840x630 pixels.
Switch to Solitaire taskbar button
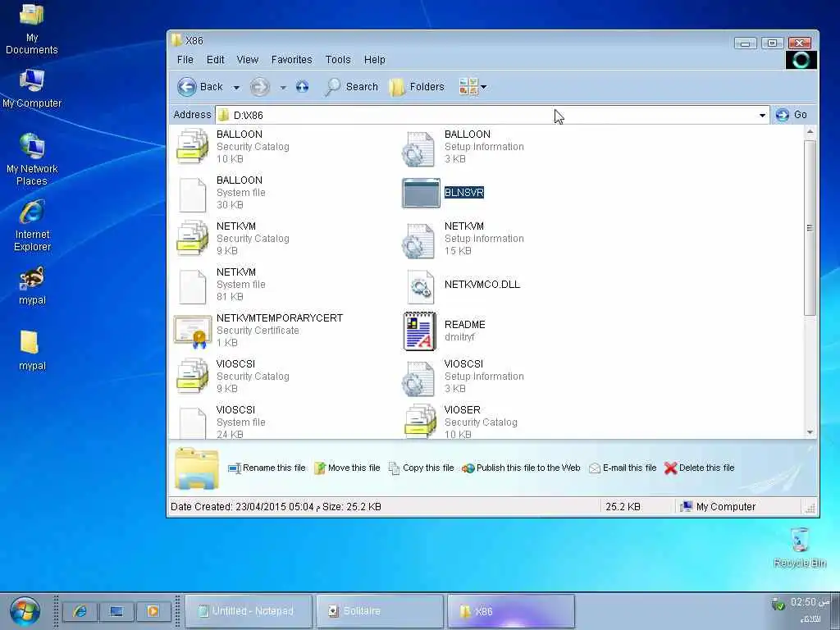[380, 611]
